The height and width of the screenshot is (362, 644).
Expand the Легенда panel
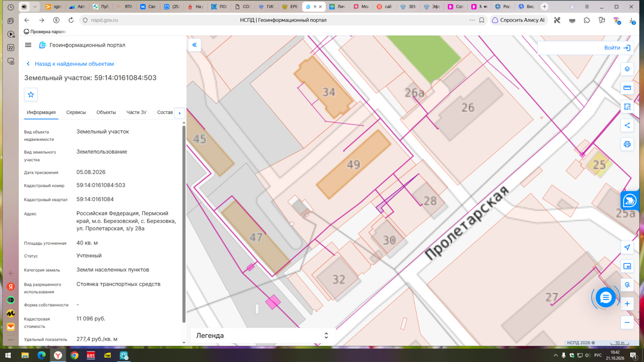(x=263, y=336)
